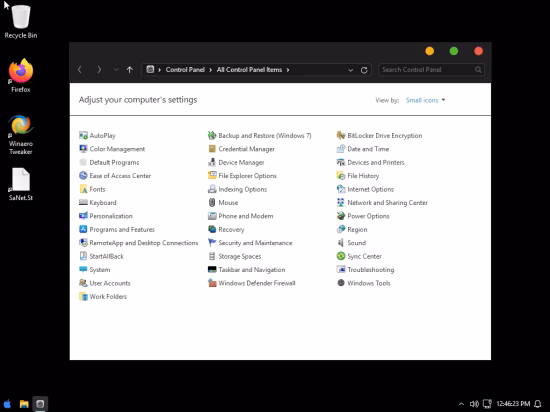Open the User Accounts icon
Screen dimensions: 550x412
pyautogui.click(x=83, y=283)
